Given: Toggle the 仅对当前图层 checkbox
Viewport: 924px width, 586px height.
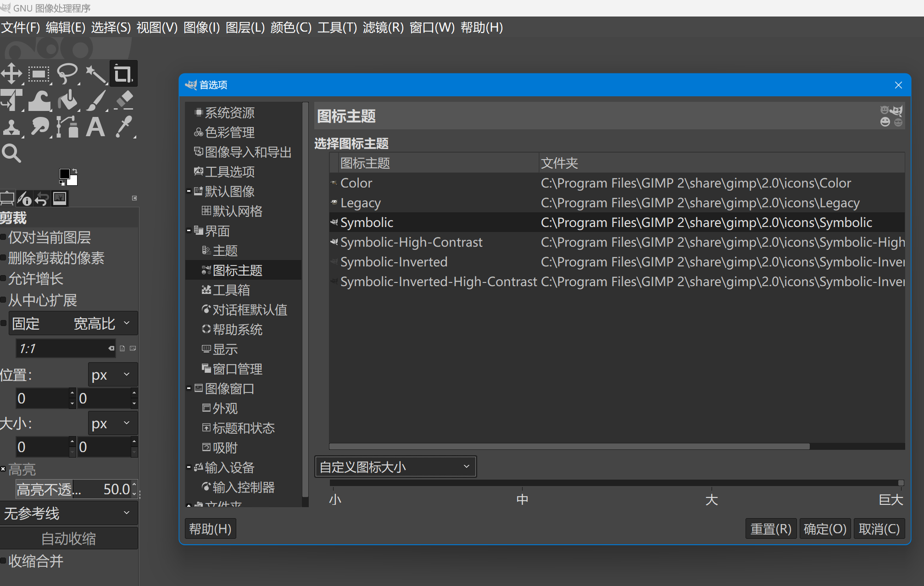Looking at the screenshot, I should point(3,238).
